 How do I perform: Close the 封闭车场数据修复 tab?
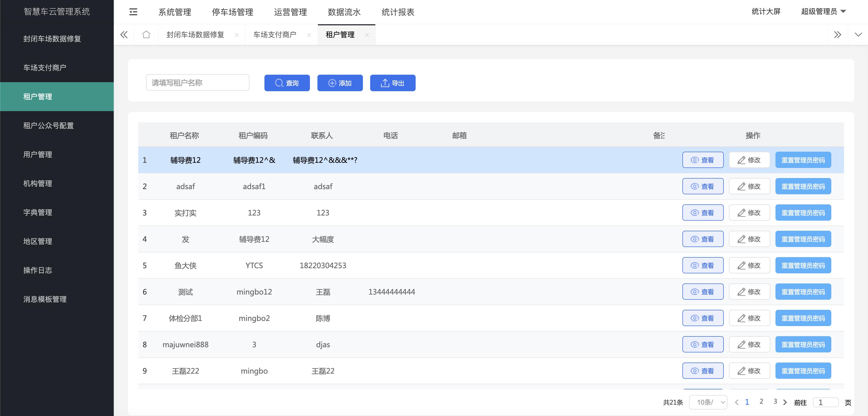click(x=237, y=34)
